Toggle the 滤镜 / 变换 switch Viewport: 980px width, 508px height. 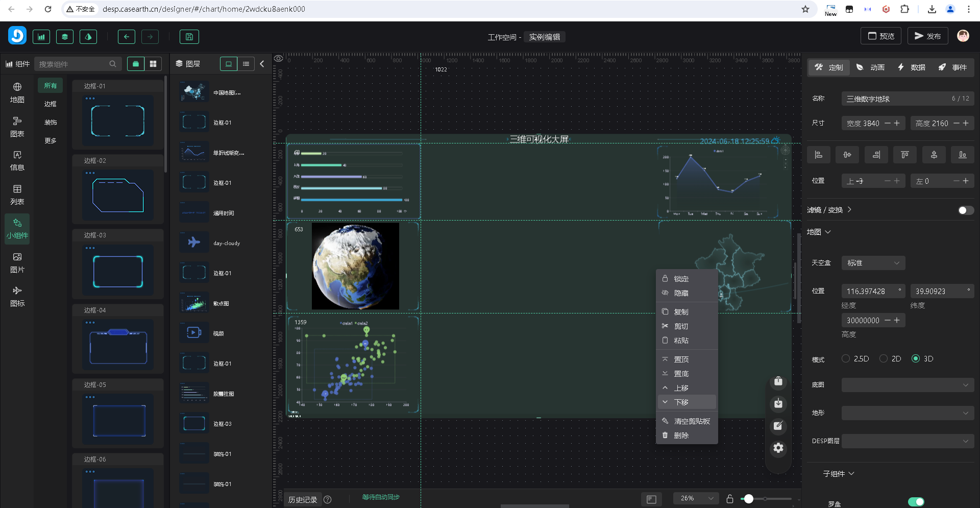point(965,210)
